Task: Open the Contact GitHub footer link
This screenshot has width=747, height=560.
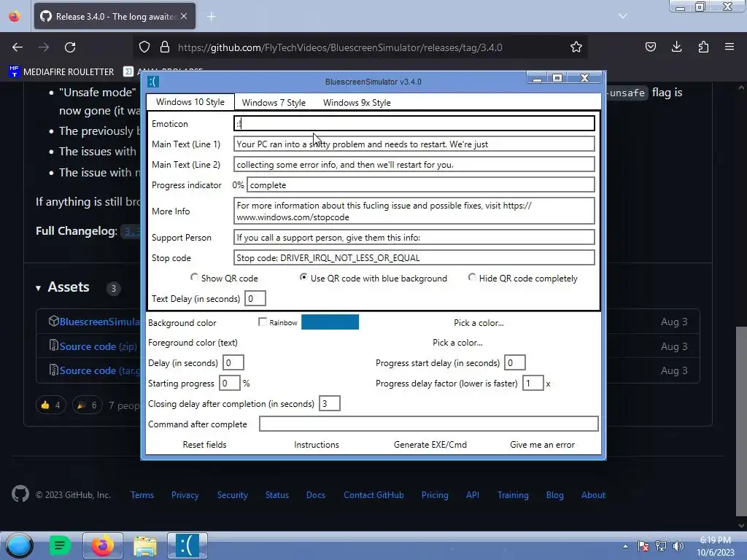Action: tap(373, 495)
